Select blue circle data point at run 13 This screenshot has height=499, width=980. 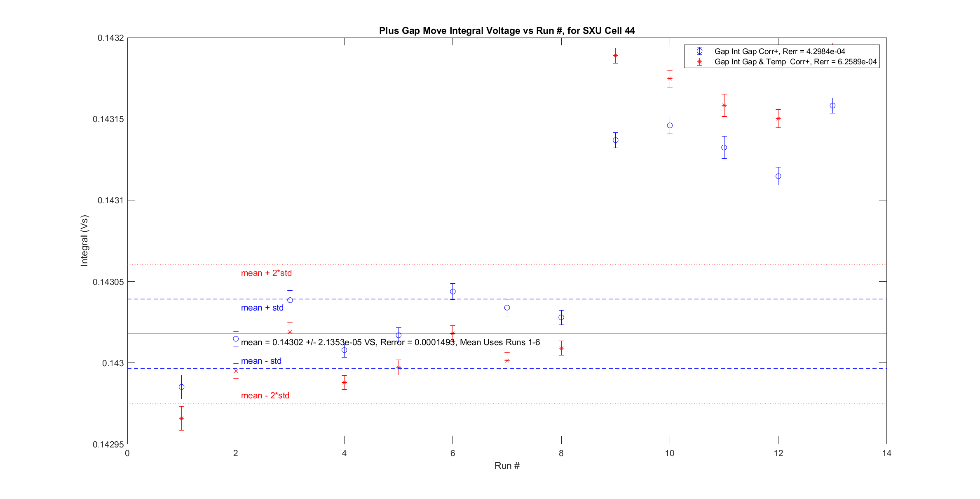832,106
